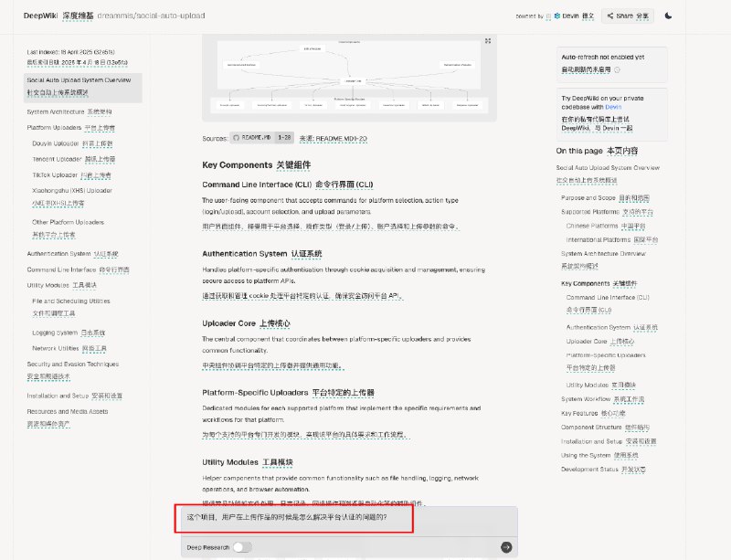The width and height of the screenshot is (731, 560).
Task: Jump to System Workflow in page outline
Action: [603, 399]
